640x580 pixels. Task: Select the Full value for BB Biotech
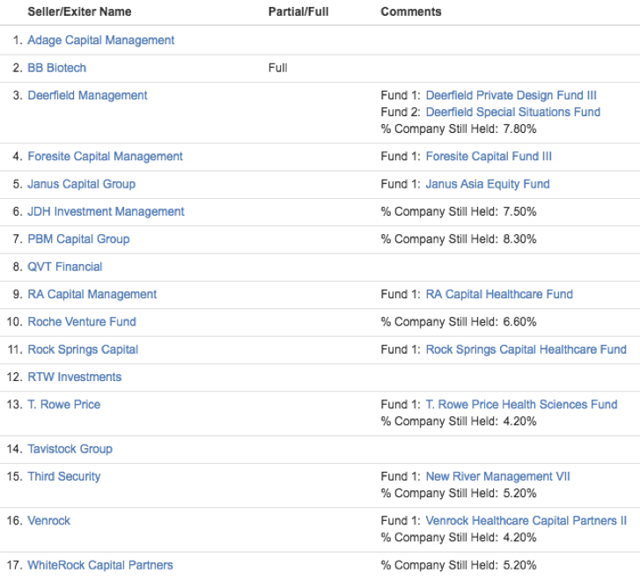coord(278,68)
